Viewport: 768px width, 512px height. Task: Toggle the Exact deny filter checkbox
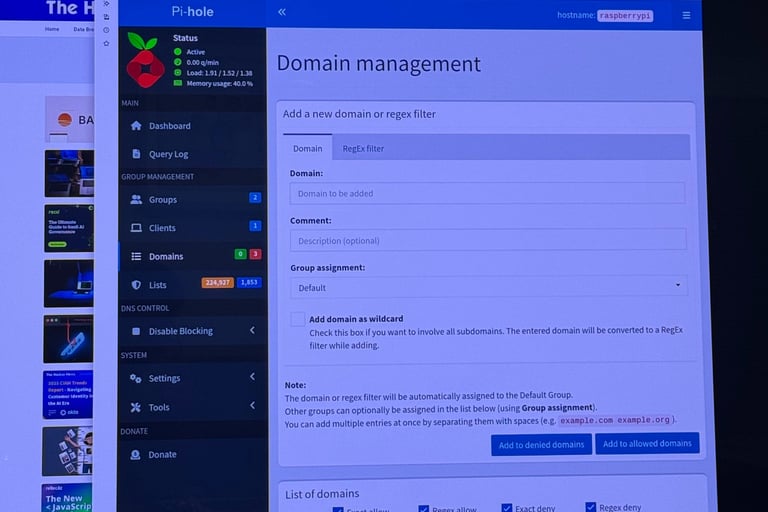pos(507,508)
